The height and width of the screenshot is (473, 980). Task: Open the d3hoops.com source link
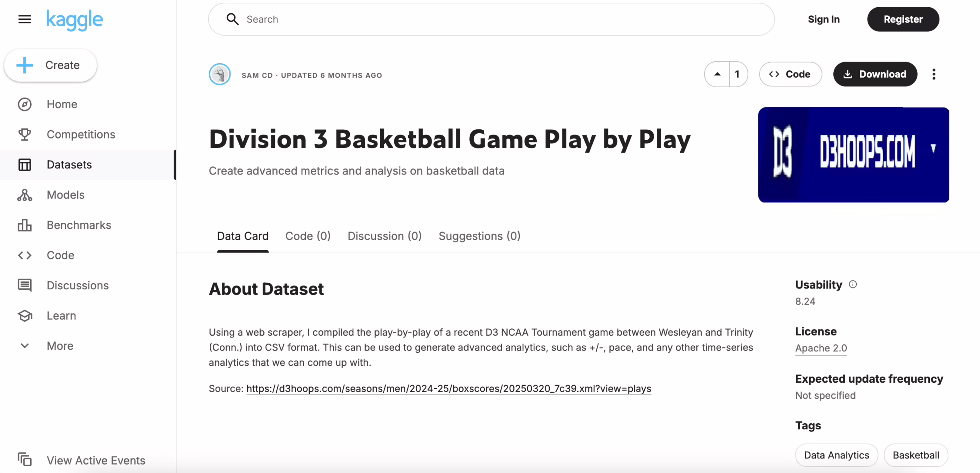click(x=448, y=389)
